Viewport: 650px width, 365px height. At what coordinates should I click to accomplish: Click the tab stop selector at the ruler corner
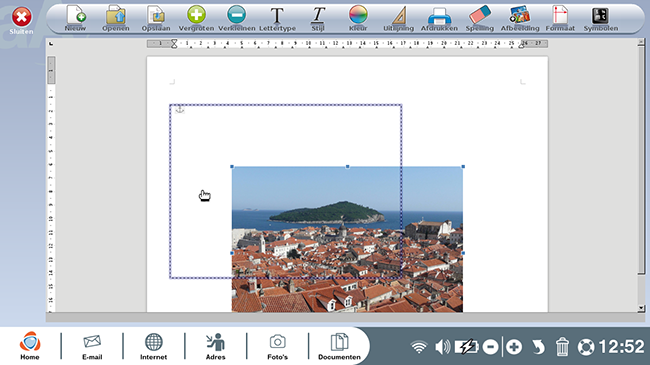51,44
